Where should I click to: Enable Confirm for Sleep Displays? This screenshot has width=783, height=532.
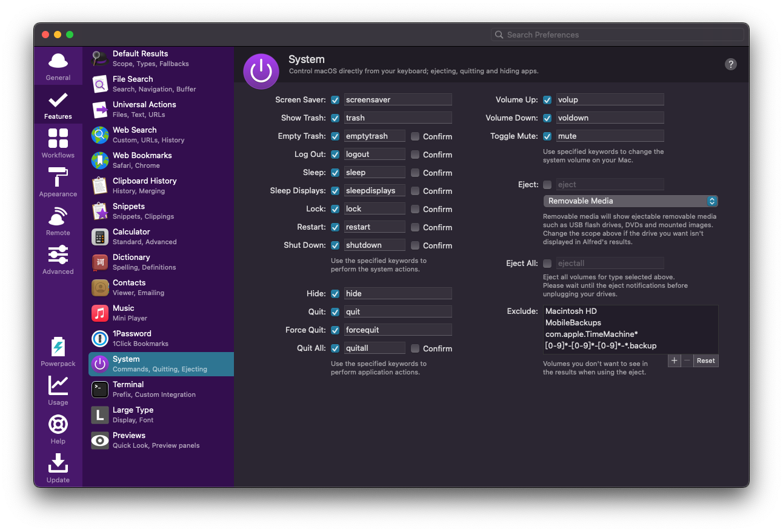click(415, 191)
